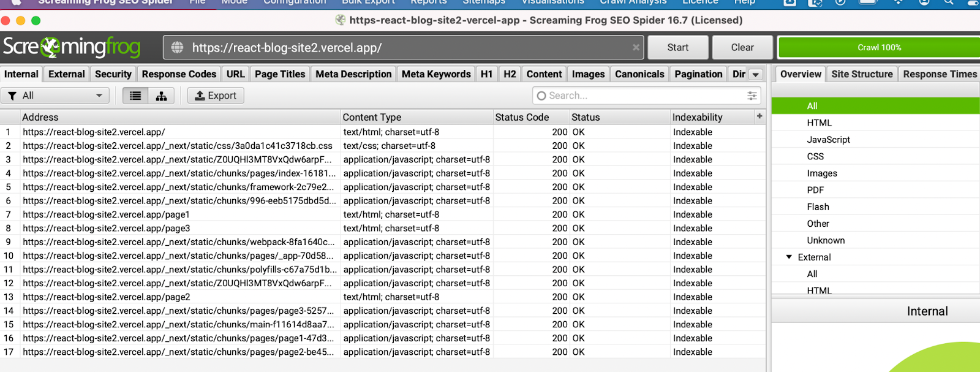
Task: Select the /page2 URL row
Action: tap(383, 297)
